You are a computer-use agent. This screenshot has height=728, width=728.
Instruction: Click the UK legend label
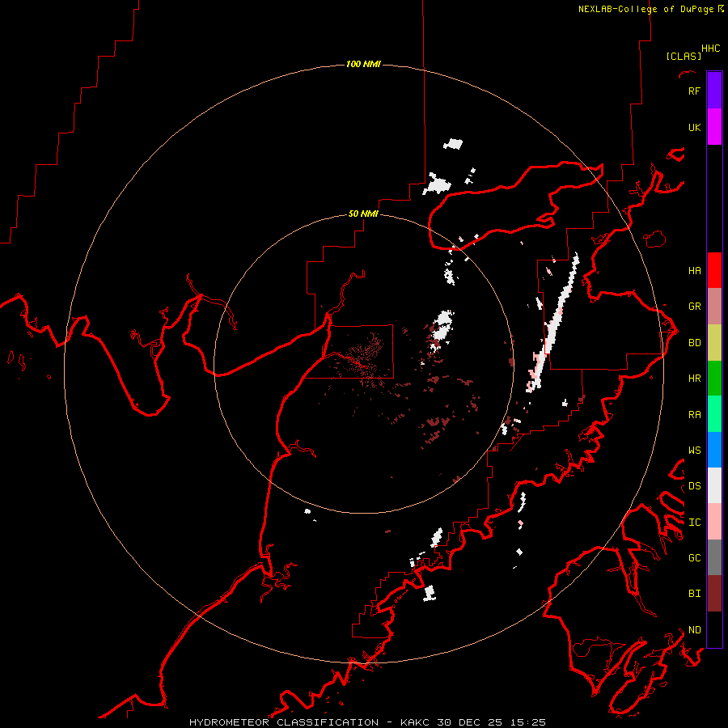click(694, 127)
